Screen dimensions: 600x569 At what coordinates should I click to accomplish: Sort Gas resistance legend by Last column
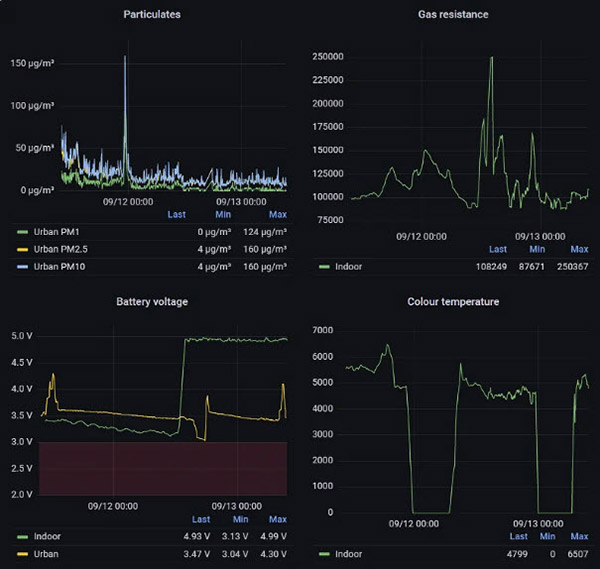[x=498, y=249]
